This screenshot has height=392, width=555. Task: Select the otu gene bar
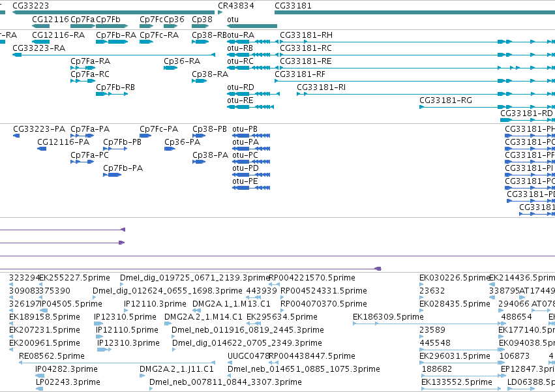click(x=252, y=26)
